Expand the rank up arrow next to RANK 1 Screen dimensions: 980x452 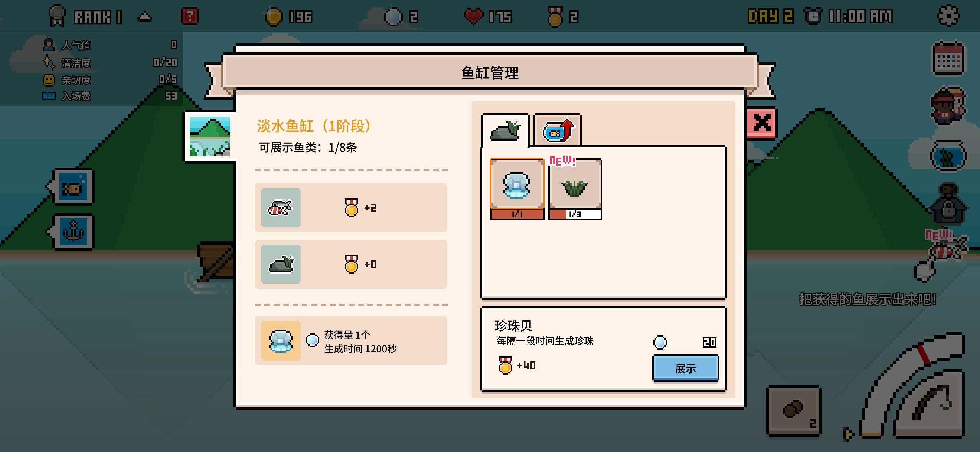[144, 17]
